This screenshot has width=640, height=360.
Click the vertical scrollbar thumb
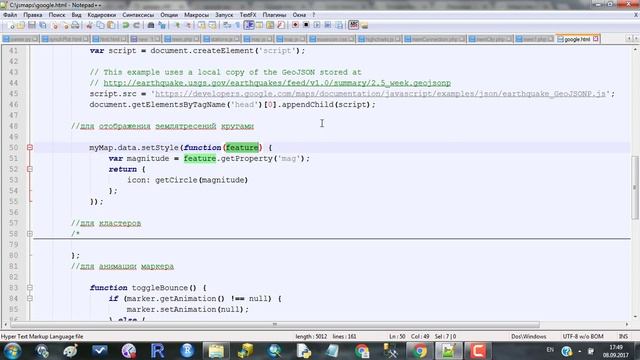click(x=635, y=188)
